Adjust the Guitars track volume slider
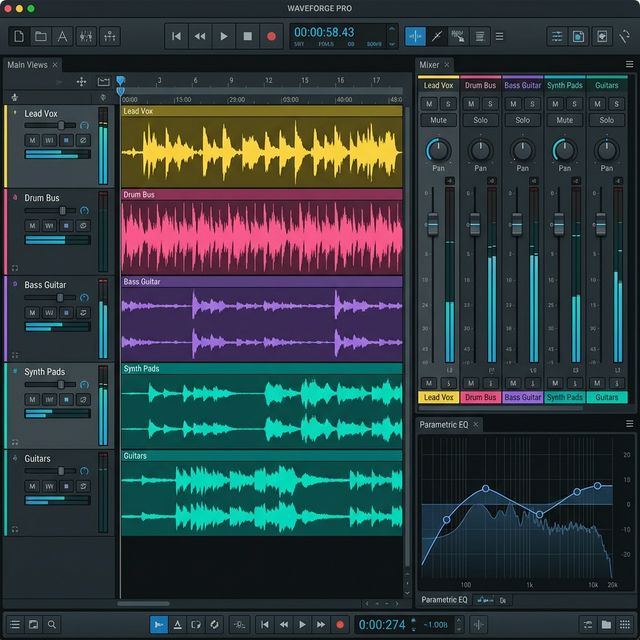 (x=50, y=471)
